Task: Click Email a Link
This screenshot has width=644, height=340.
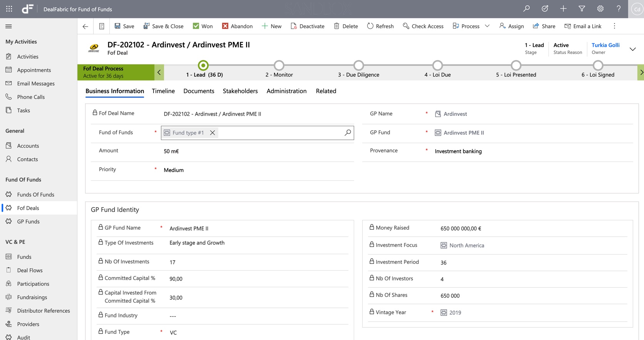Action: [x=583, y=26]
